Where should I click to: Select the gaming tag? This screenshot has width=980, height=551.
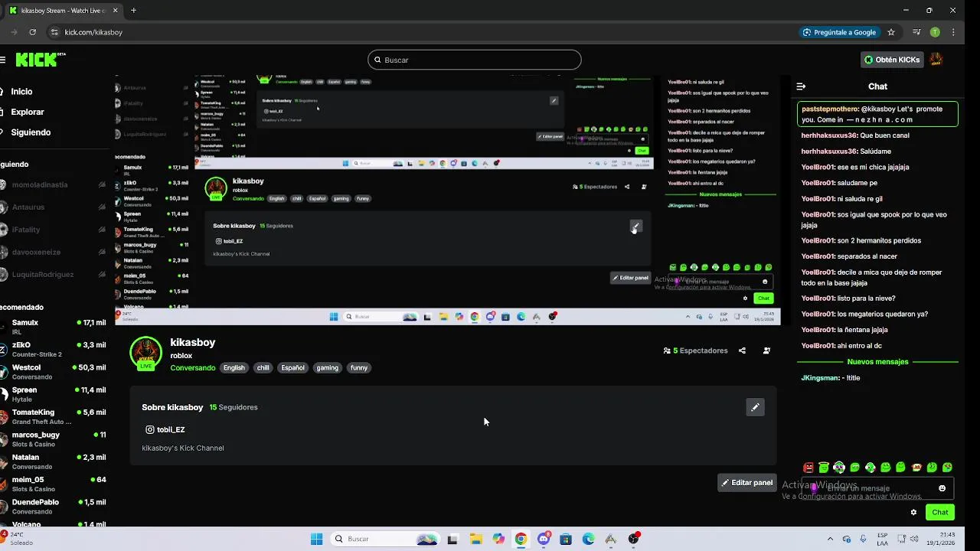[327, 368]
